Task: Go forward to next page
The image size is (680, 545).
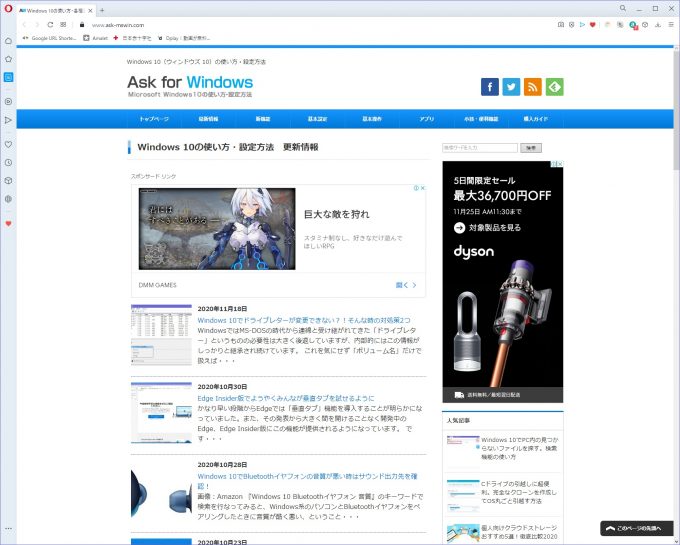Action: point(37,25)
